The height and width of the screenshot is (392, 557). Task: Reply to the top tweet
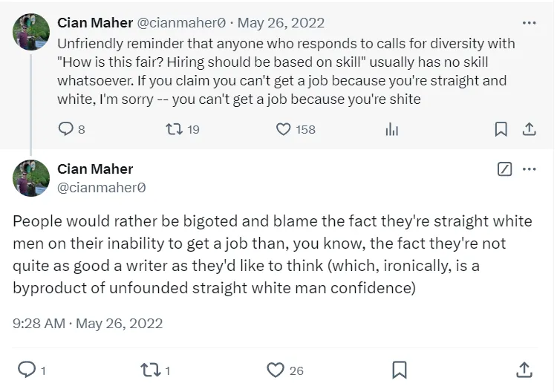65,129
